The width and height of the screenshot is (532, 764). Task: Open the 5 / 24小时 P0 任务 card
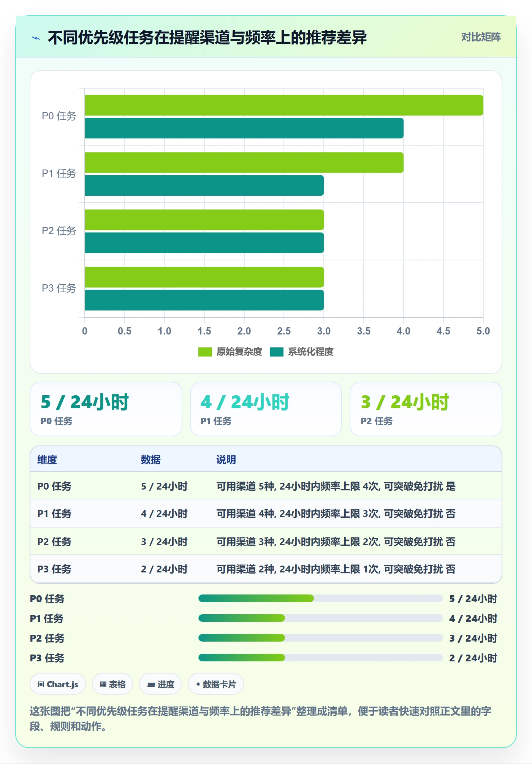coord(106,409)
